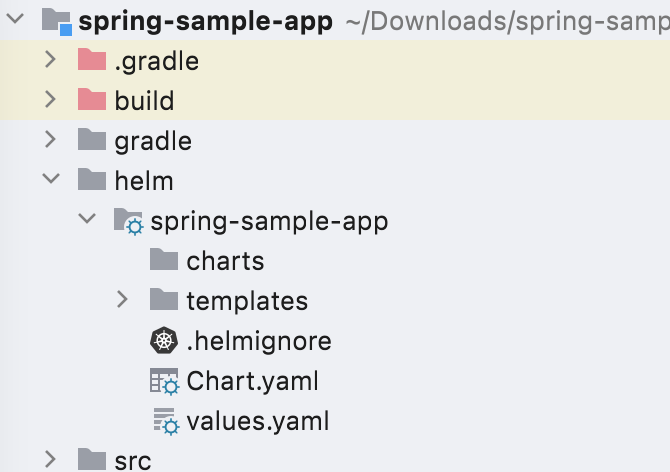Expand the build folder arrow
The height and width of the screenshot is (472, 670).
coord(50,101)
